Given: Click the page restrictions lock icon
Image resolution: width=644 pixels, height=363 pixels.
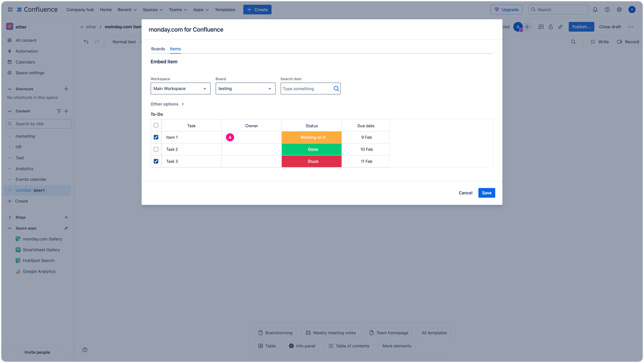Looking at the screenshot, I should click(x=550, y=27).
